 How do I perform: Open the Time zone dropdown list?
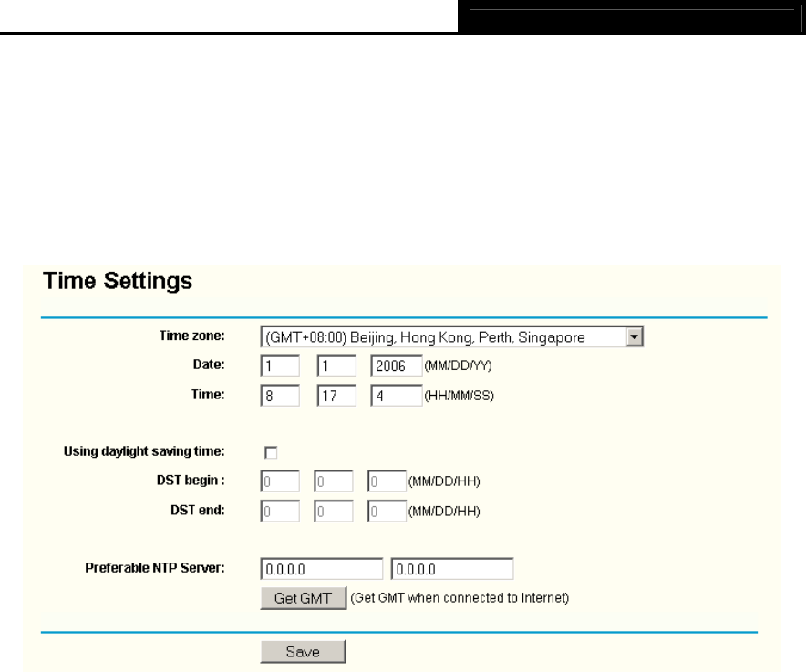(451, 336)
